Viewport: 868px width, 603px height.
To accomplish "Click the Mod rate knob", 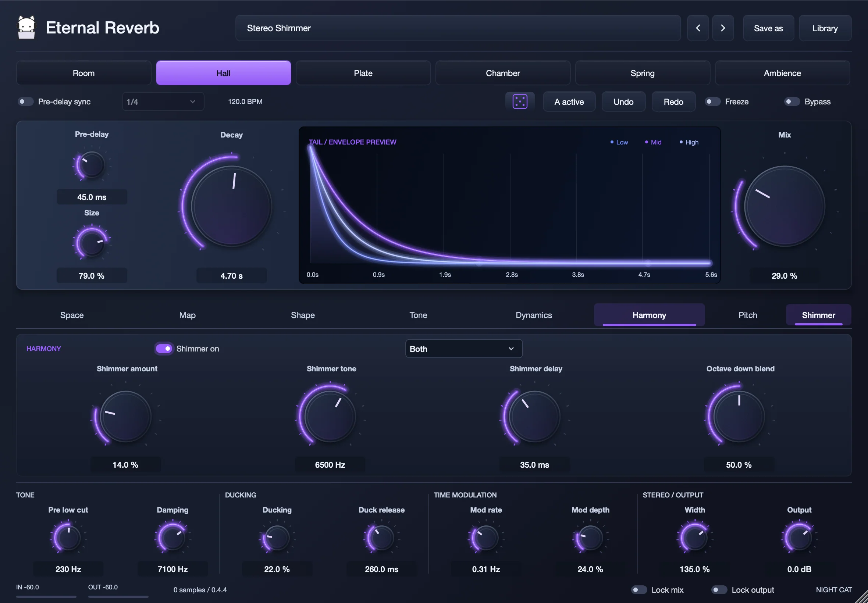I will click(486, 538).
